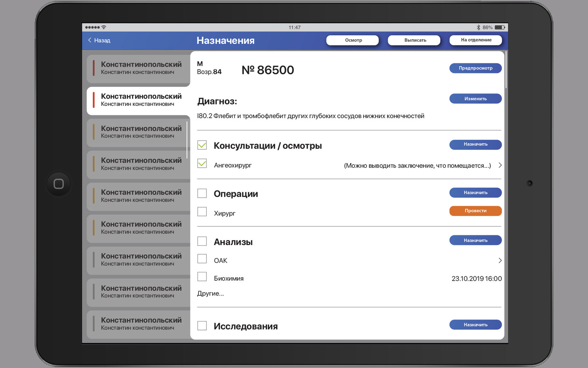
Task: Select the fourth patient card
Action: [138, 164]
